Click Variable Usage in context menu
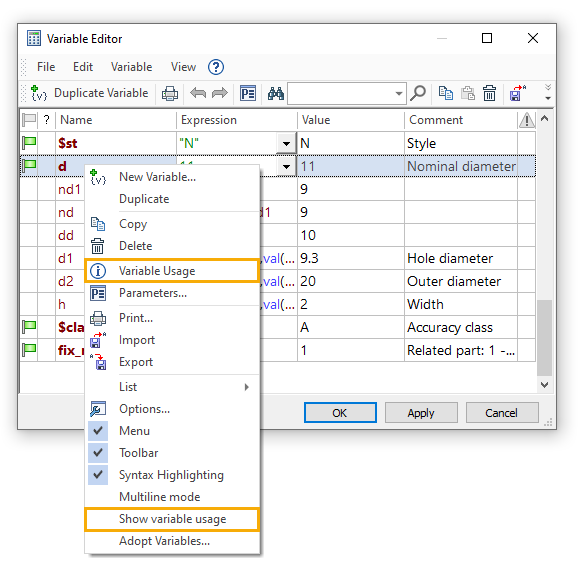 point(172,271)
